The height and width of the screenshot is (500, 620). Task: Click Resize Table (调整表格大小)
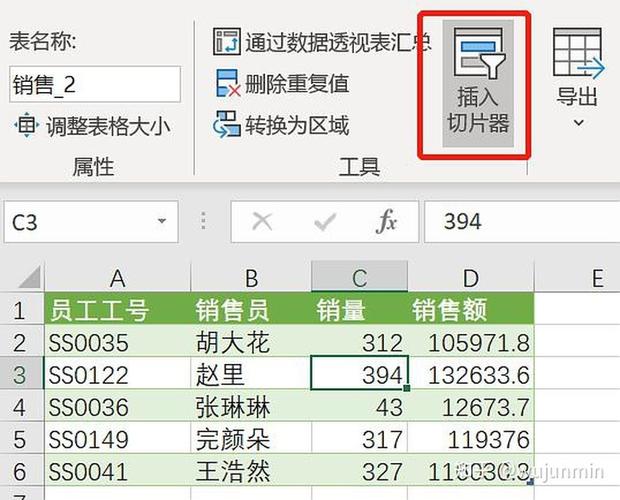coord(92,126)
